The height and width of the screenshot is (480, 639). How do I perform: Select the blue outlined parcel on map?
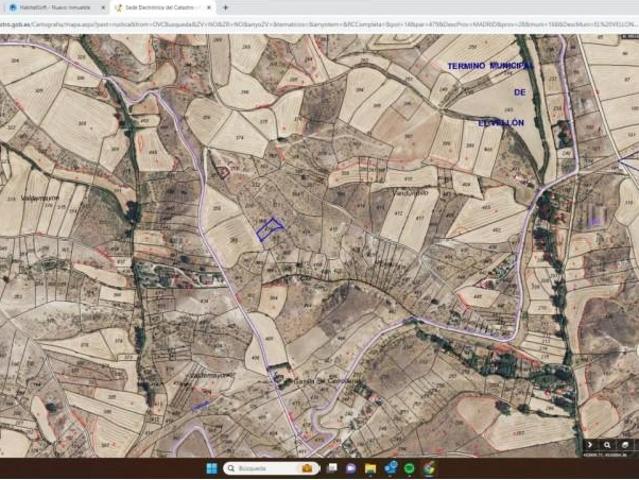click(268, 229)
